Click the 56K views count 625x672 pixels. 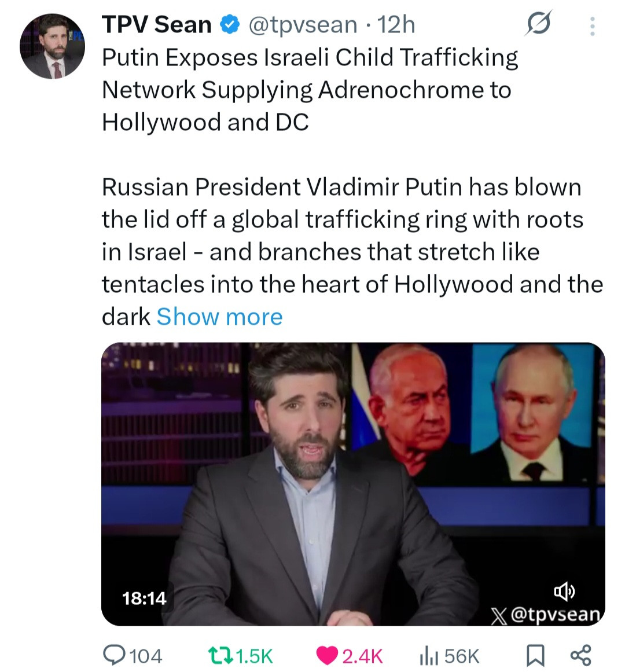pyautogui.click(x=462, y=656)
